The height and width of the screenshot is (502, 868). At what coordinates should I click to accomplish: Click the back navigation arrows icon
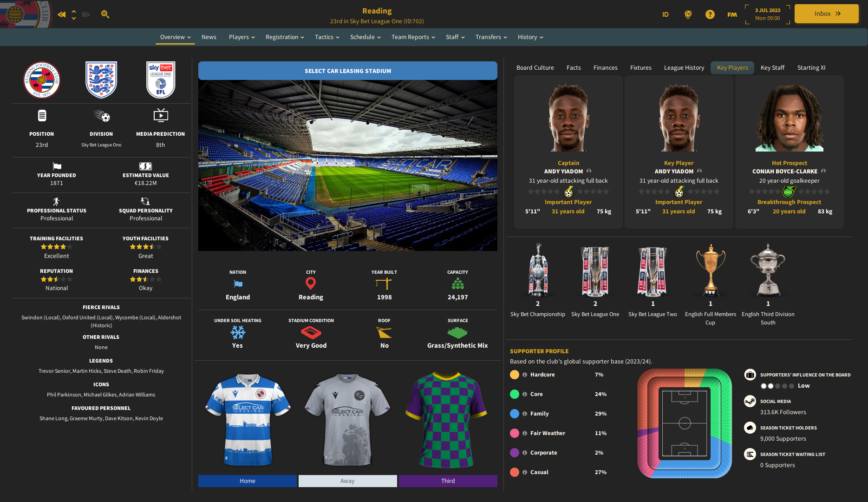click(x=61, y=14)
